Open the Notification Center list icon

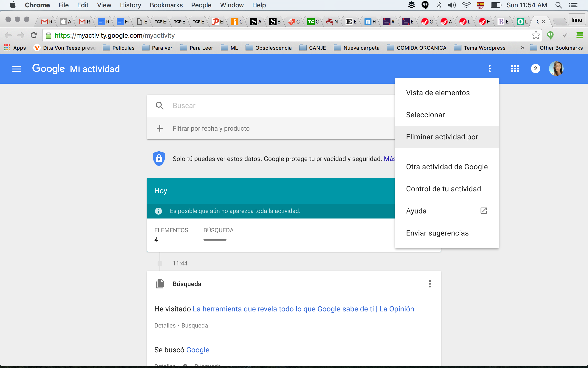click(x=573, y=5)
